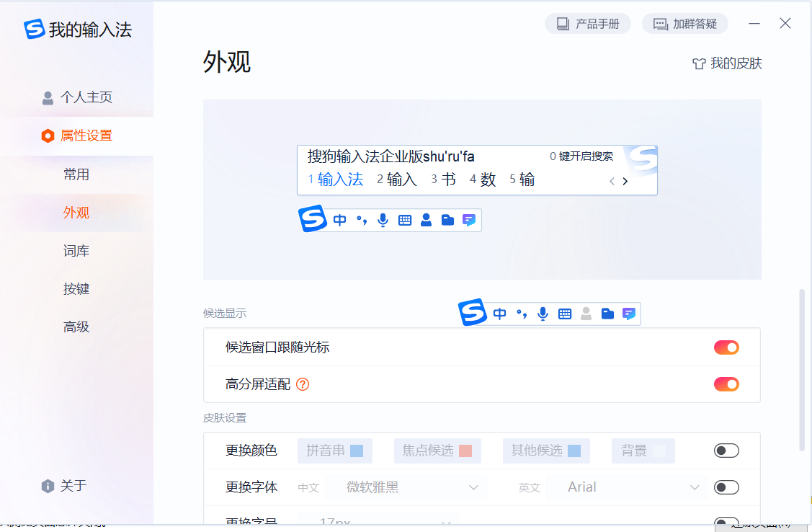Enable the 更换字体 switch
812x532 pixels.
point(726,487)
